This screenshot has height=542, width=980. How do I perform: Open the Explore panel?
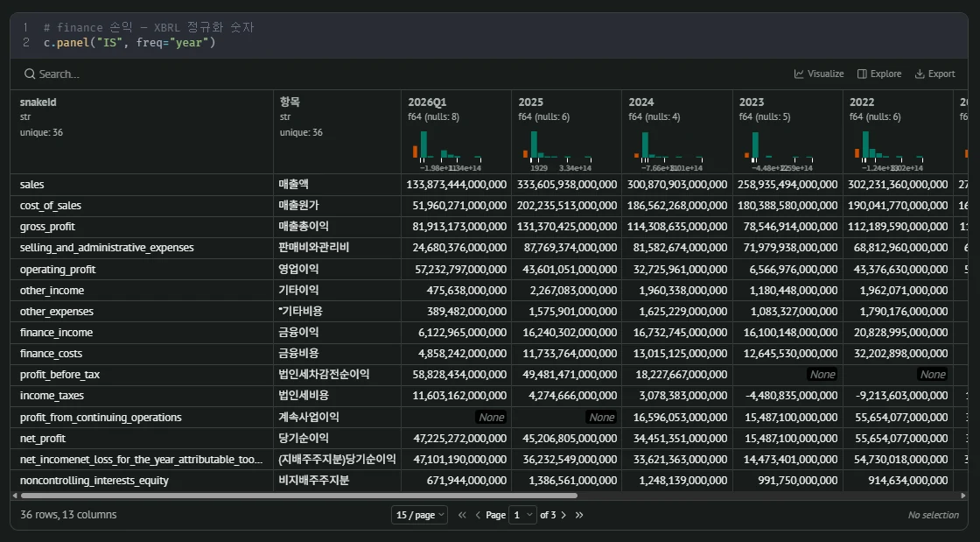(879, 74)
